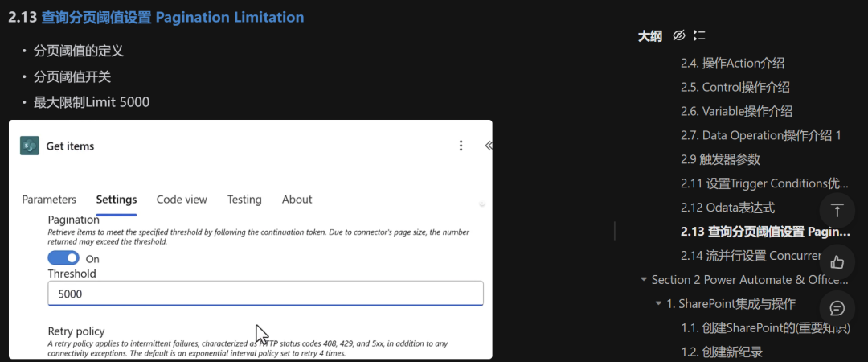Open the About tab
Viewport: 868px width, 362px height.
[297, 200]
